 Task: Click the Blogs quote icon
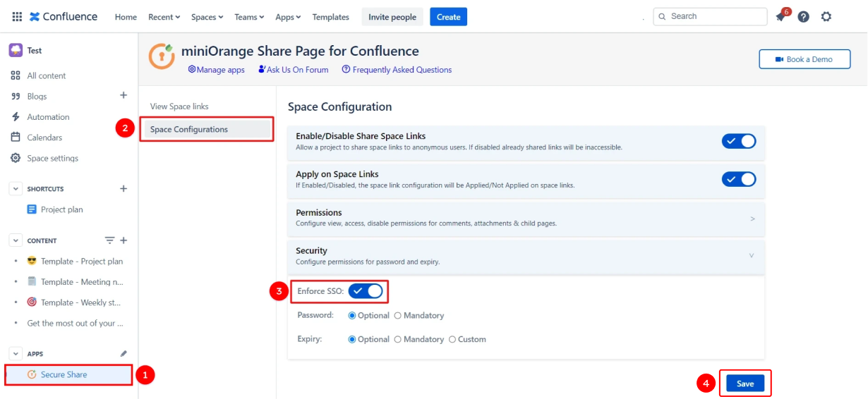click(x=16, y=97)
